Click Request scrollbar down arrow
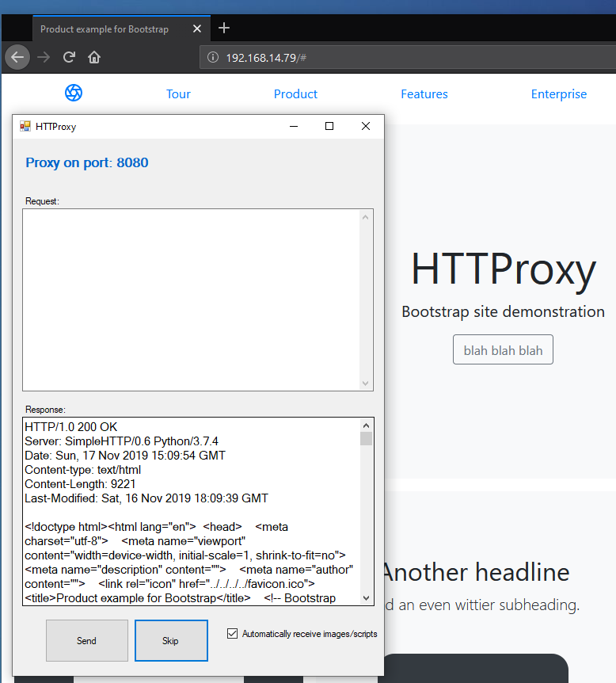Viewport: 616px width, 683px height. click(365, 383)
